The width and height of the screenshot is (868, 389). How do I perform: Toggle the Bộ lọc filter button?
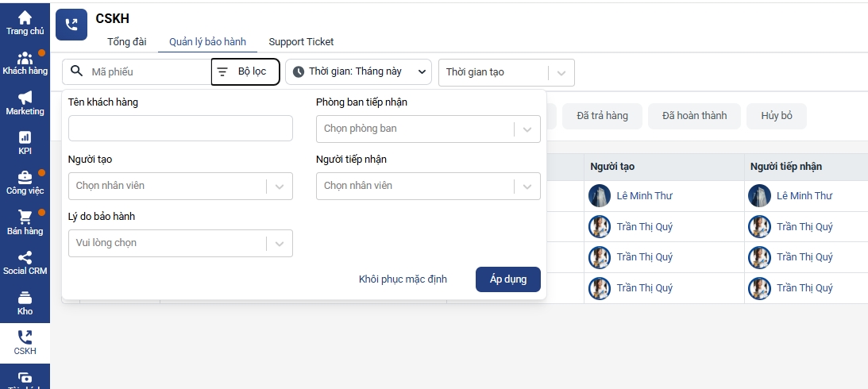click(x=245, y=71)
